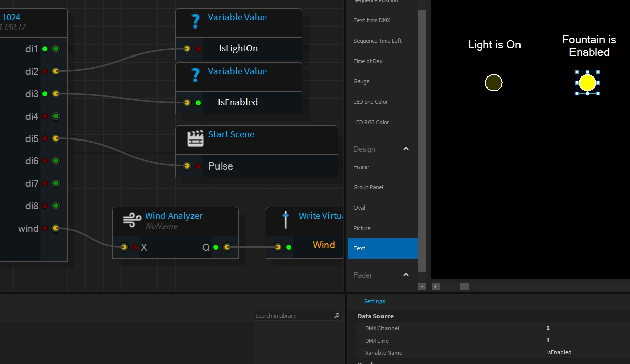Collapse the Design section chevron

406,149
